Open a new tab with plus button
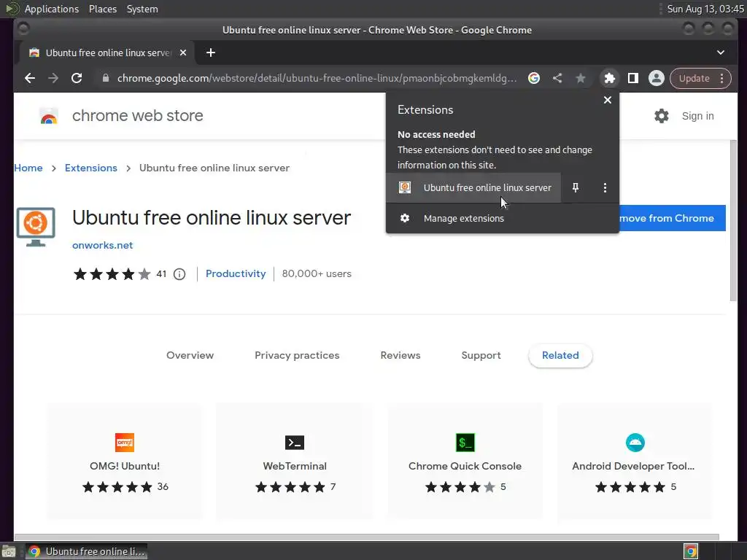The height and width of the screenshot is (560, 747). 211,52
